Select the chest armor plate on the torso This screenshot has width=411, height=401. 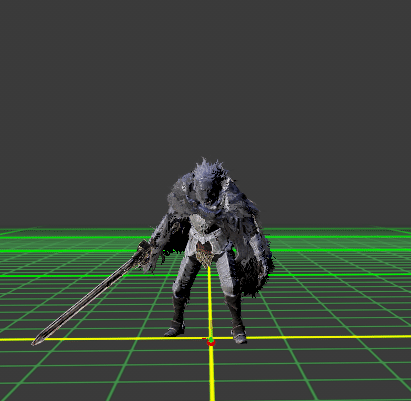(x=203, y=223)
